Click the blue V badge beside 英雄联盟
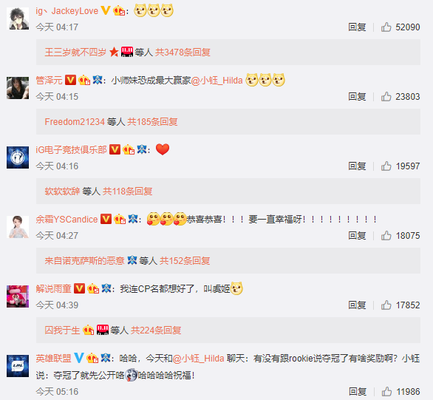This screenshot has width=433, height=400. pos(79,358)
